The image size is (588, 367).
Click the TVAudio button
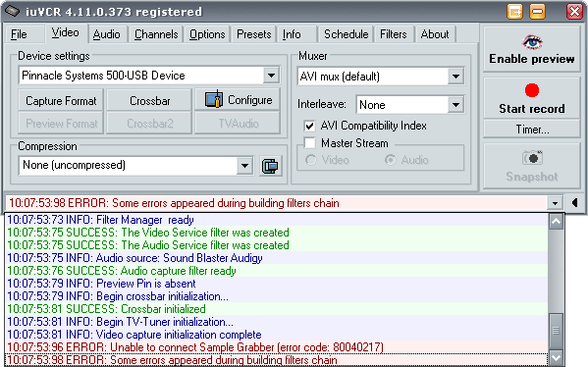coord(239,124)
